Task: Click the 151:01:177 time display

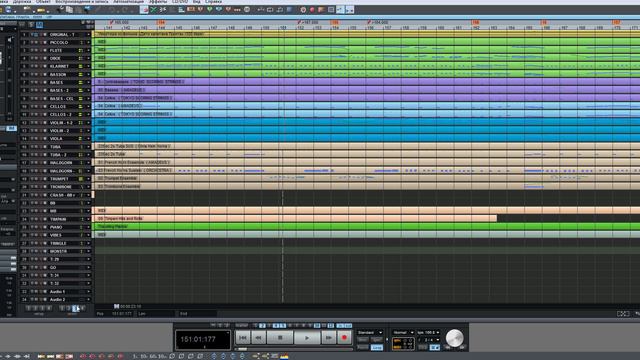Action: 203,339
